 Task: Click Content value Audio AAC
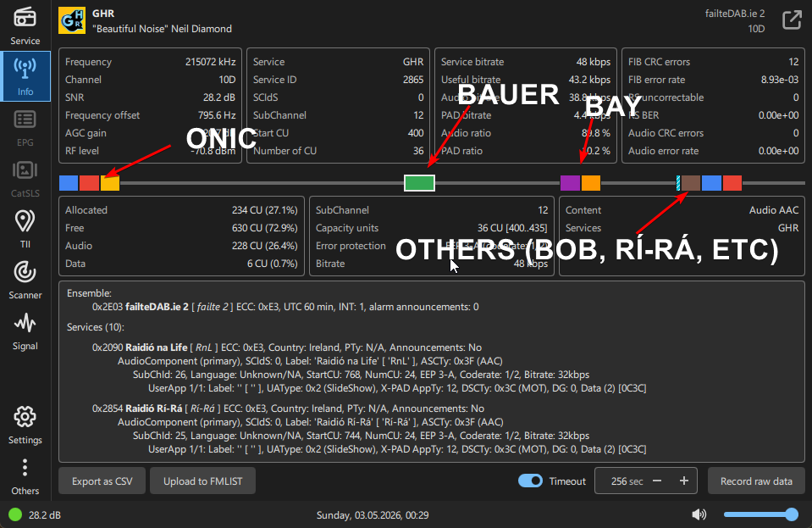pos(774,210)
